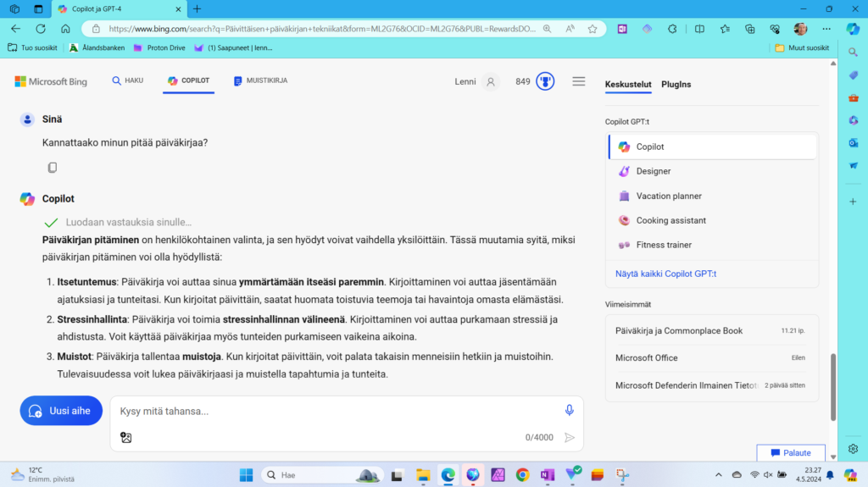Switch to the Plugins tab
The width and height of the screenshot is (868, 487).
[676, 84]
